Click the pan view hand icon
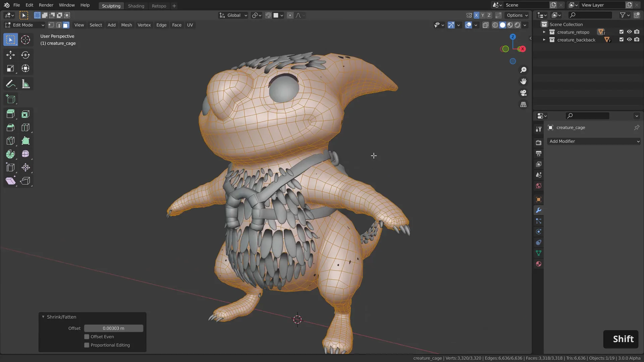This screenshot has height=362, width=644. 523,81
